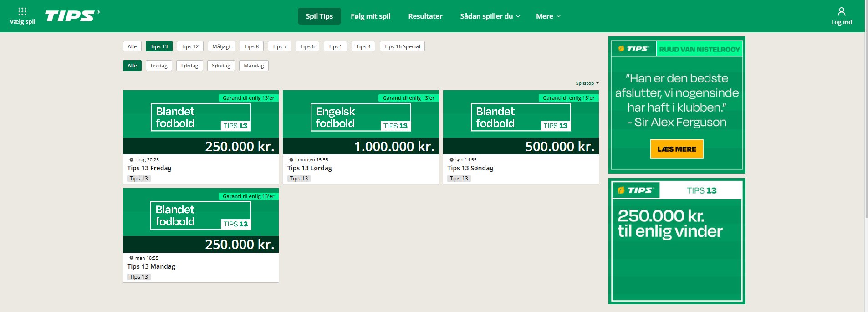
Task: Click the TIPS 13 badge on Engelsk fodbold card
Action: pos(395,126)
